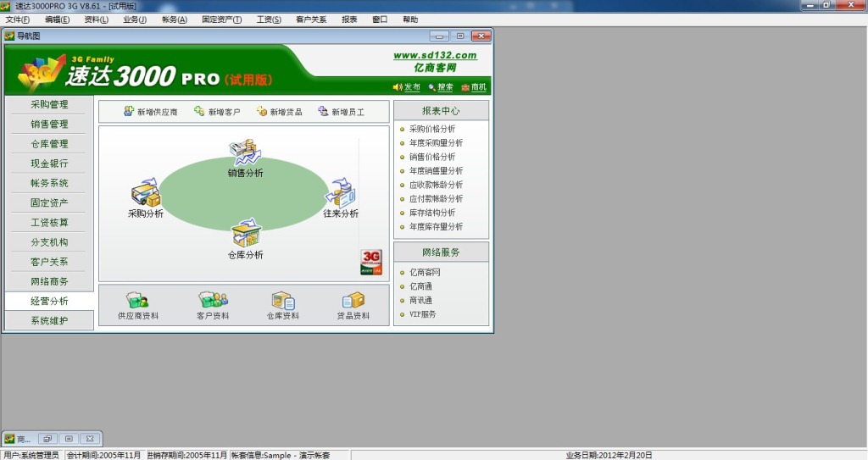Open the 业务(J) menu
This screenshot has height=460, width=868.
point(135,19)
